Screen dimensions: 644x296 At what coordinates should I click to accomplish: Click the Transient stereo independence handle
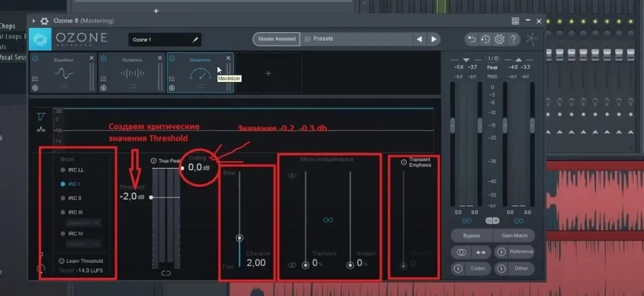pos(305,265)
